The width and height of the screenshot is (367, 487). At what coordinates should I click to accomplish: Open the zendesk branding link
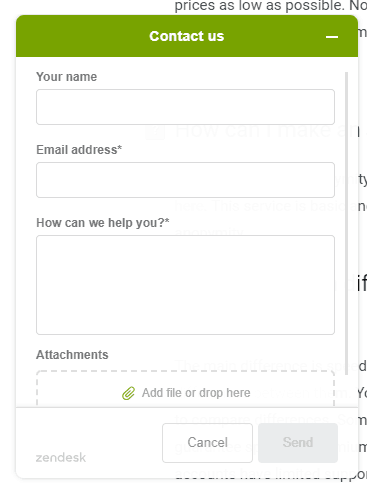coord(61,458)
